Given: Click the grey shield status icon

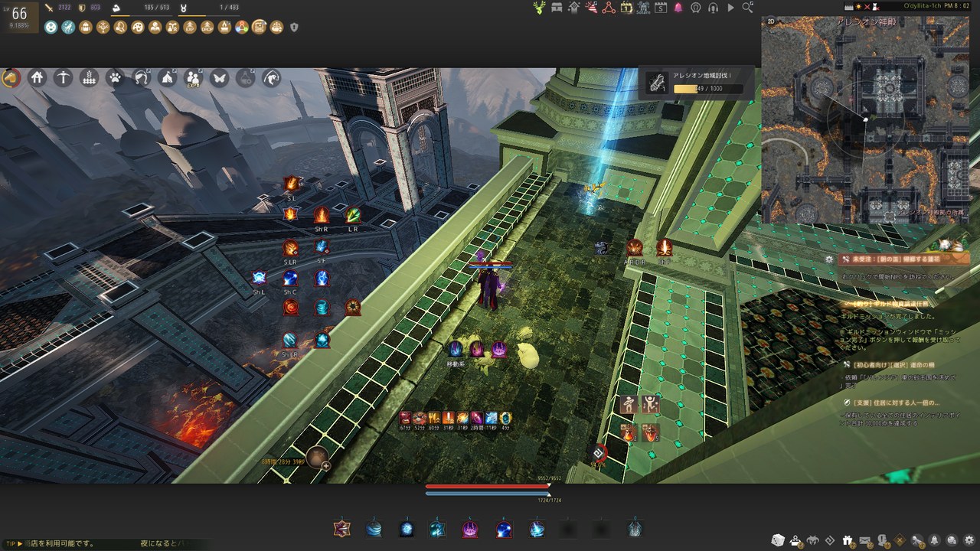Looking at the screenshot, I should click(295, 28).
